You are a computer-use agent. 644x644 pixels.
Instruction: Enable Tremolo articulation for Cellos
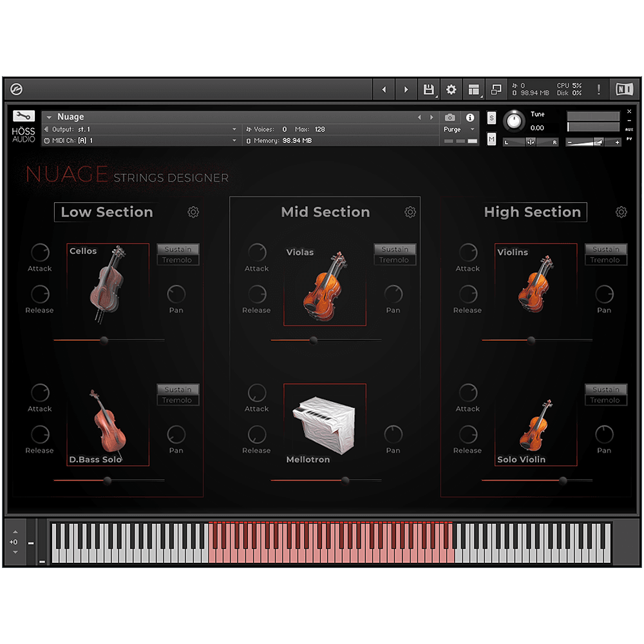178,260
